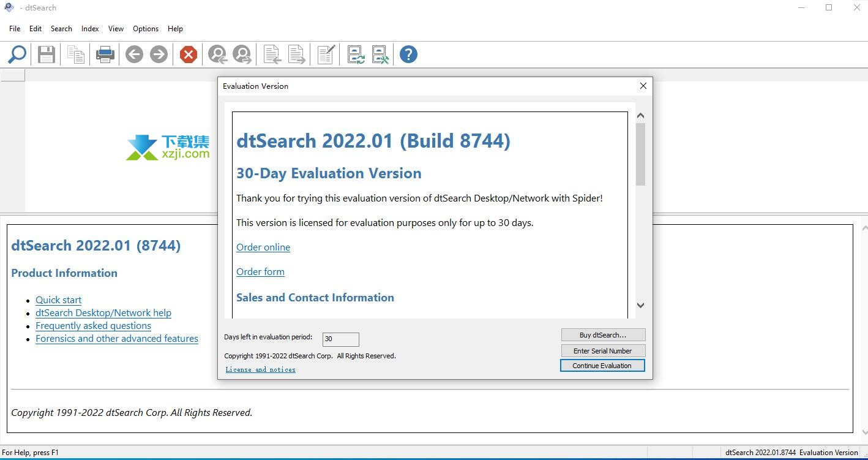Open the Index Manager tools icon
The height and width of the screenshot is (460, 868).
[380, 55]
